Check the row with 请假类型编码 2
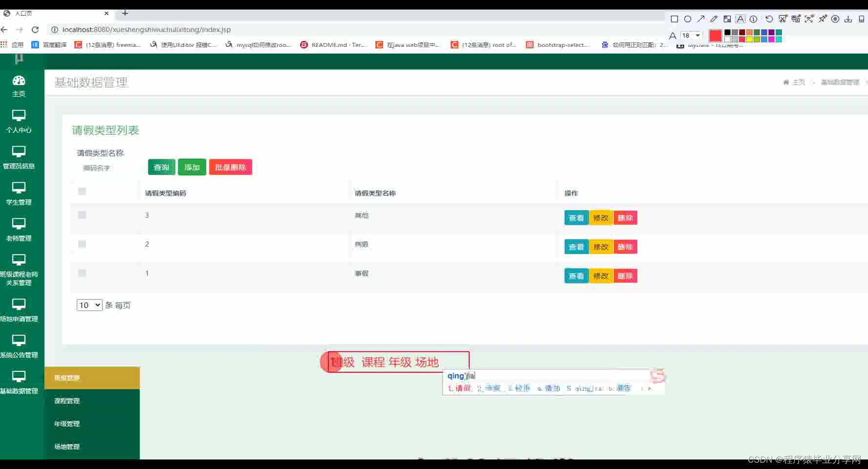The image size is (868, 469). click(82, 244)
